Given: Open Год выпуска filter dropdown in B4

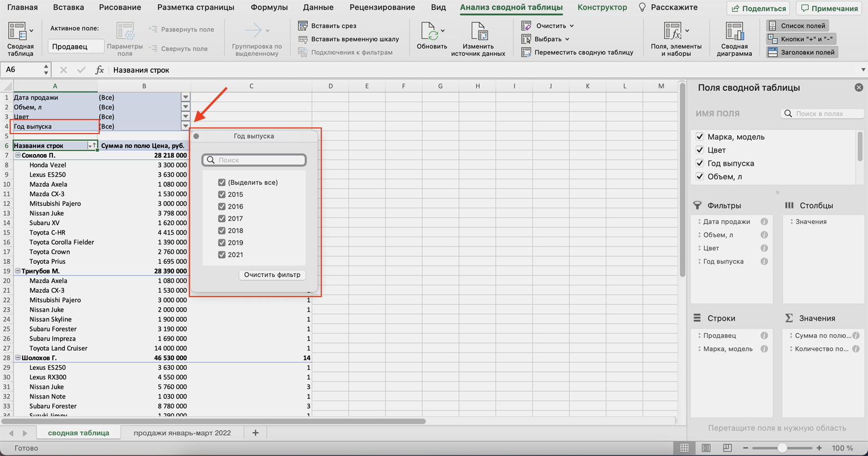Looking at the screenshot, I should (x=185, y=126).
